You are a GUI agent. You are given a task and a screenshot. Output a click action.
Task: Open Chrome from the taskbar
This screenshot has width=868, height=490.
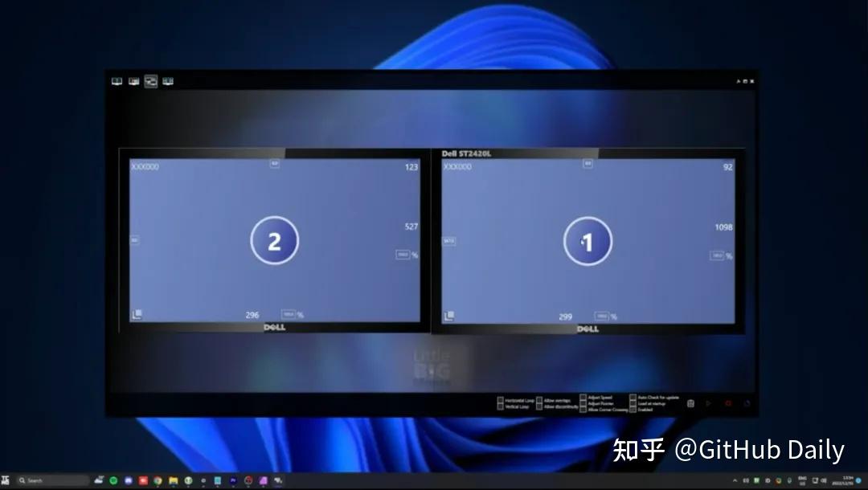coord(158,480)
